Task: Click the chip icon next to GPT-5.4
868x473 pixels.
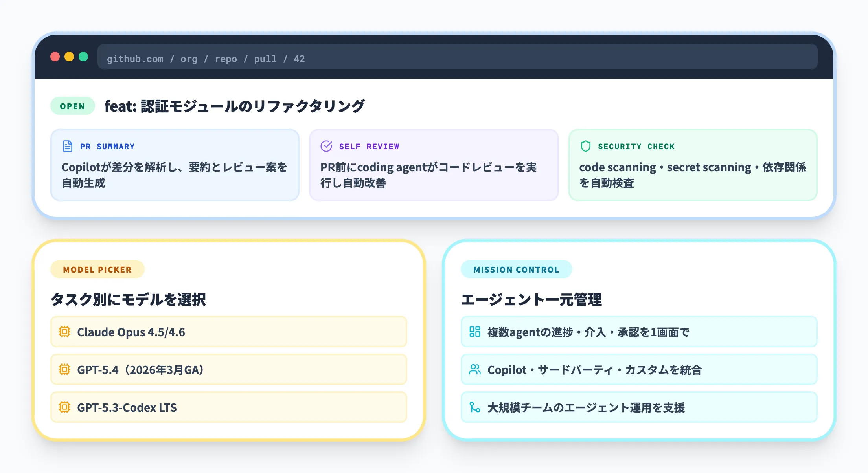Action: pos(65,369)
